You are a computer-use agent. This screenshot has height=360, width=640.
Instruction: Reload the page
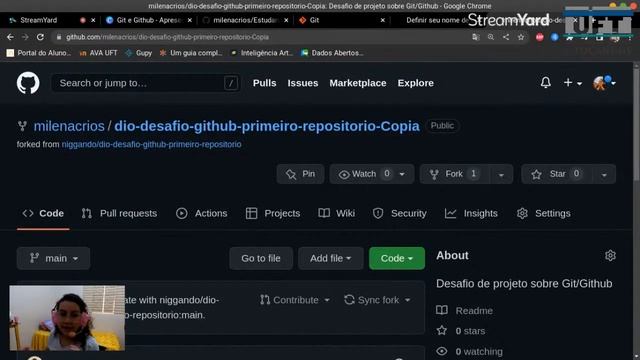[40, 37]
